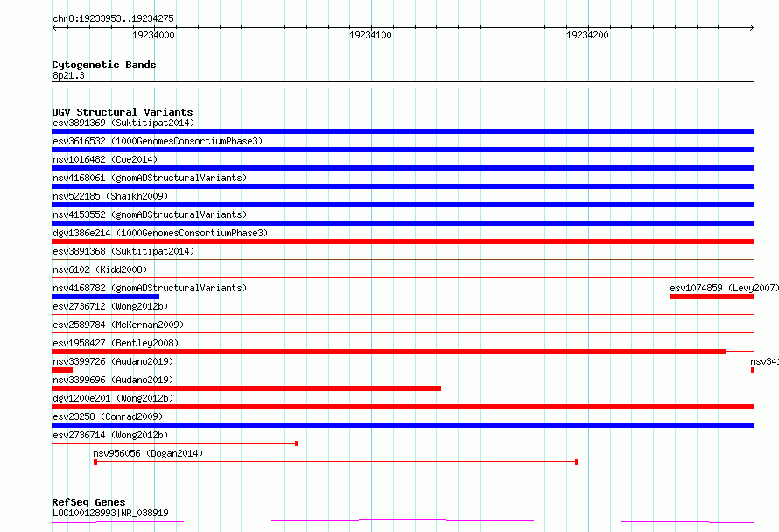The width and height of the screenshot is (779, 532).
Task: Click the RefSeq Genes track heading
Action: pyautogui.click(x=88, y=502)
